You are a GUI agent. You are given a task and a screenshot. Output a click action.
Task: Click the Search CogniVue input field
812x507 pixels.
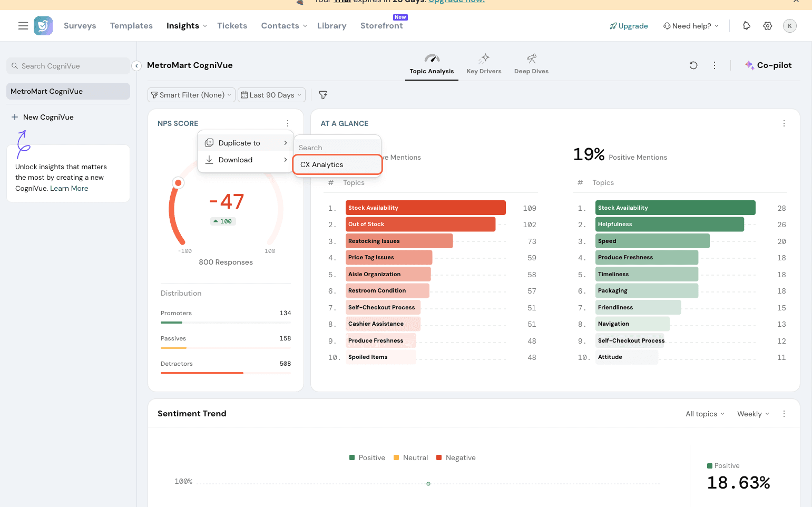69,66
